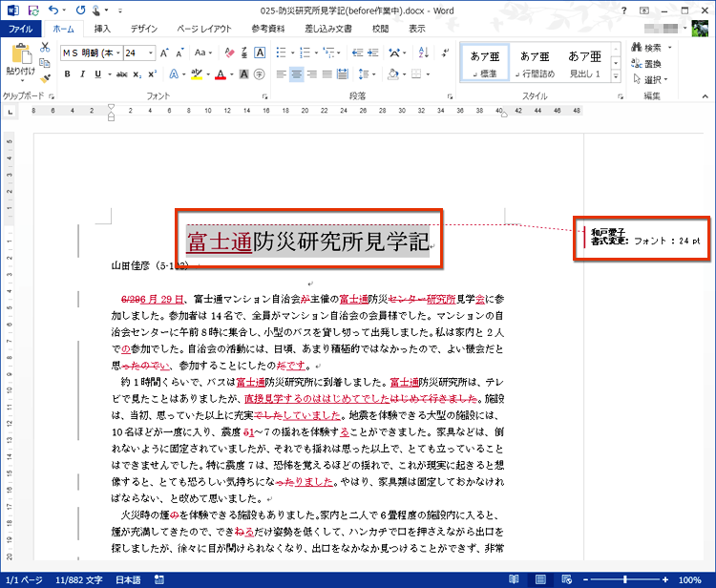Viewport: 716px width, 588px height.
Task: Click the macro recording icon in status bar
Action: (159, 579)
